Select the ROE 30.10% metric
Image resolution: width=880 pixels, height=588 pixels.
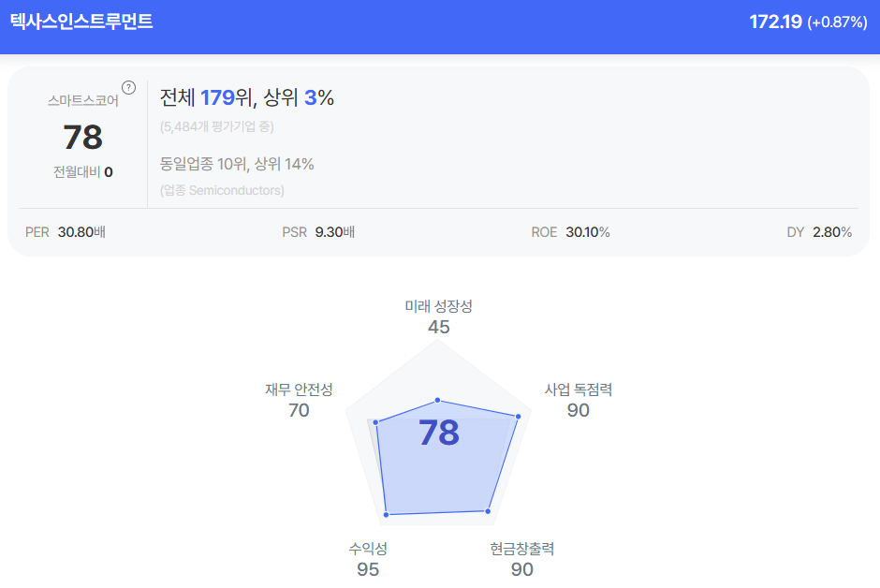click(570, 232)
